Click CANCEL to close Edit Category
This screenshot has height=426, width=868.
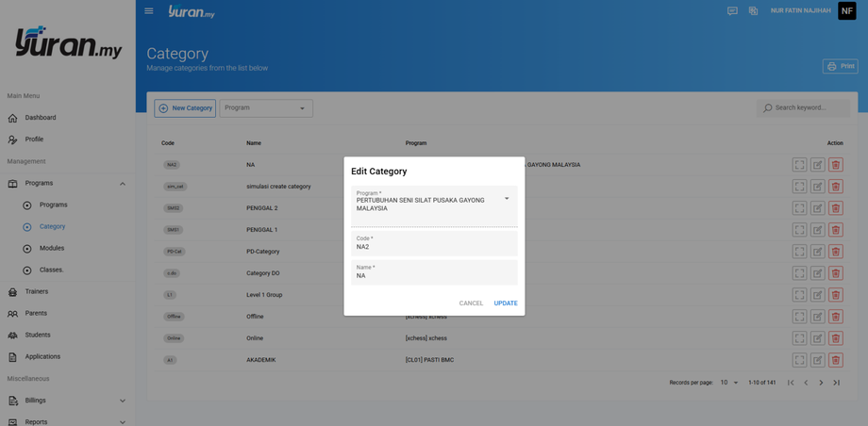point(471,303)
